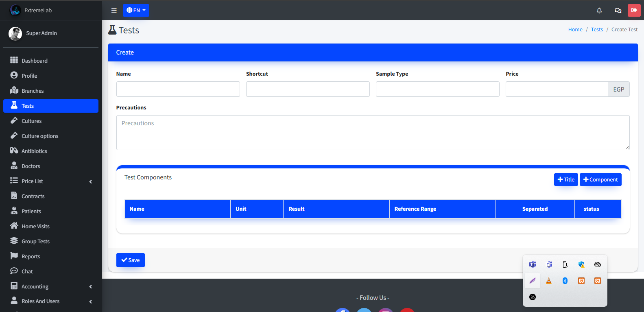This screenshot has height=312, width=644.
Task: Click the VLC cone tray icon
Action: [549, 281]
